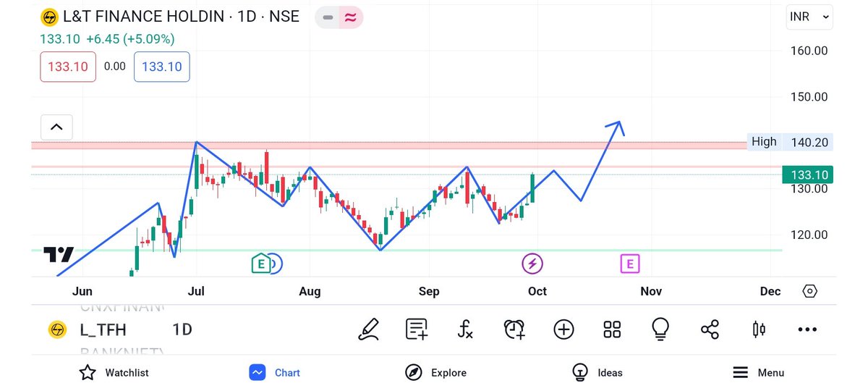Viewport: 868px width, 391px height.
Task: Toggle the grey dash indicator pill
Action: [328, 17]
